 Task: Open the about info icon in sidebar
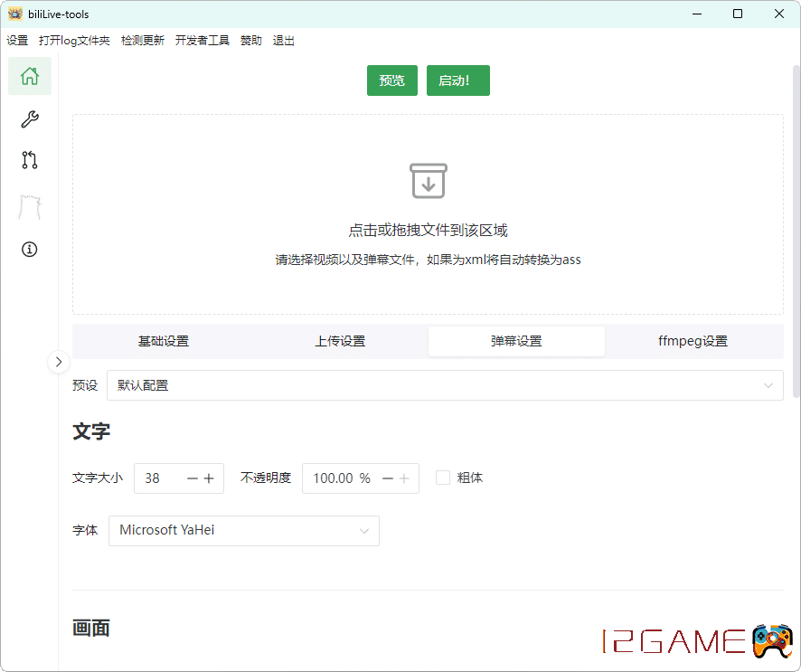coord(30,250)
